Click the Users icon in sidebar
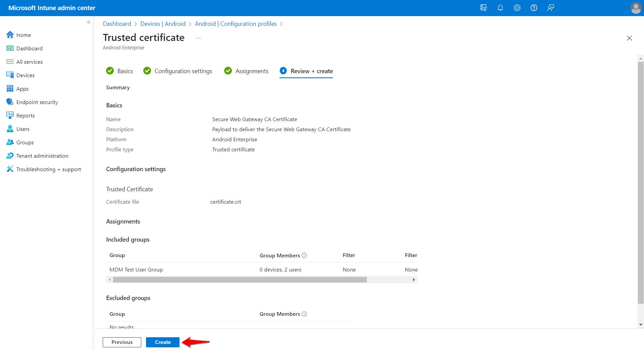644x350 pixels. pos(10,129)
